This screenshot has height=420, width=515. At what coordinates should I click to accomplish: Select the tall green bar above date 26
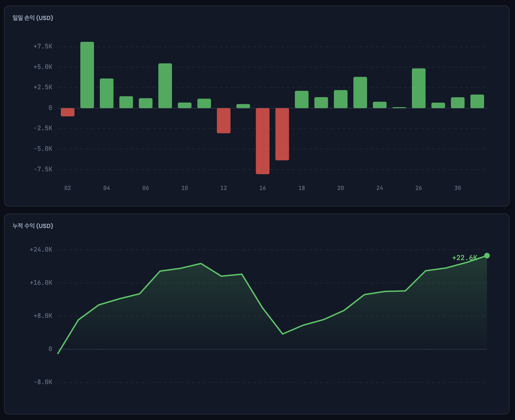(418, 88)
